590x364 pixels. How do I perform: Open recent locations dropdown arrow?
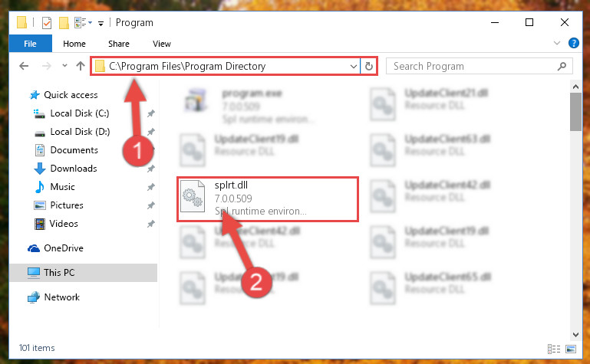point(64,66)
